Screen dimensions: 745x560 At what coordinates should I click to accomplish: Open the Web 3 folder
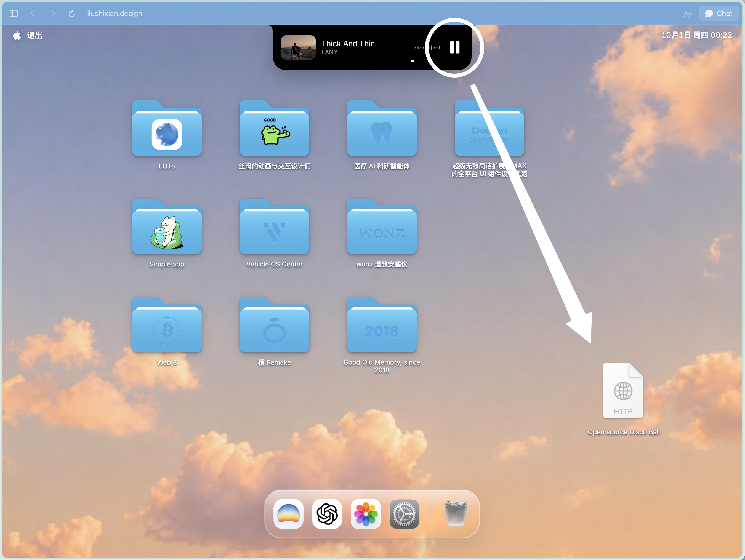[x=167, y=325]
